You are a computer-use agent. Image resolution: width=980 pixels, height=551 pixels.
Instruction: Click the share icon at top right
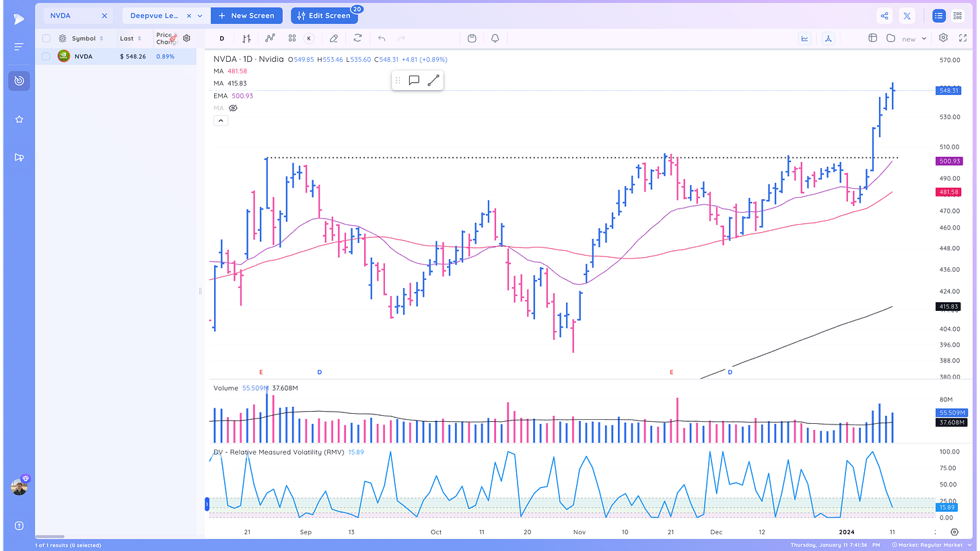click(x=884, y=15)
